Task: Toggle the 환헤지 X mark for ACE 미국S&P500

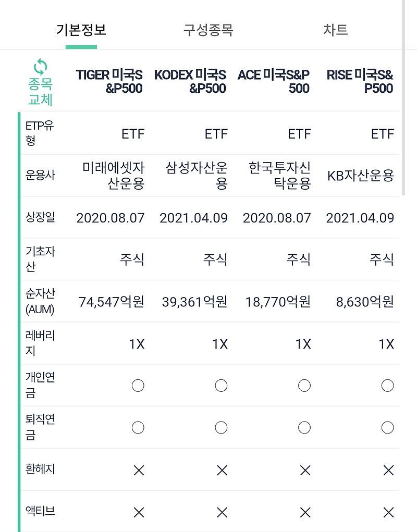Action: pyautogui.click(x=304, y=470)
